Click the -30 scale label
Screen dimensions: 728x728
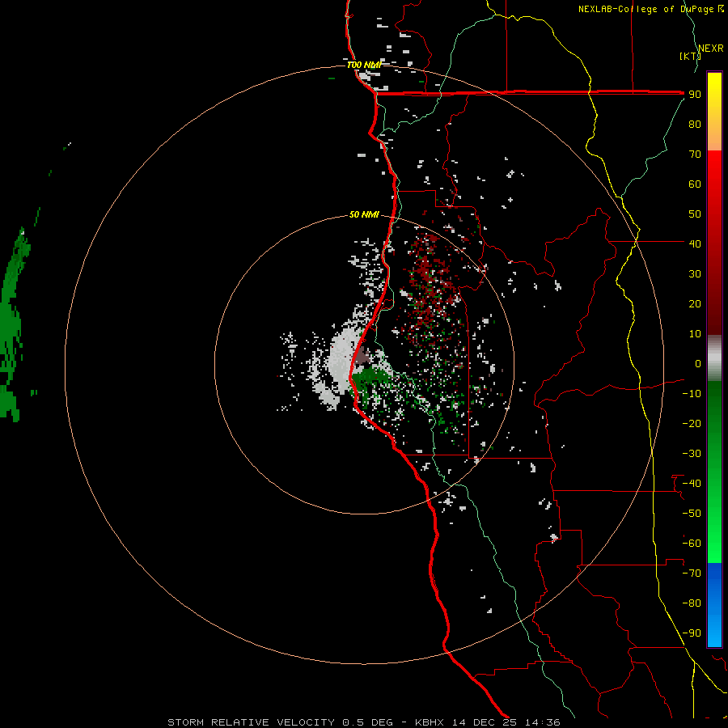click(692, 454)
